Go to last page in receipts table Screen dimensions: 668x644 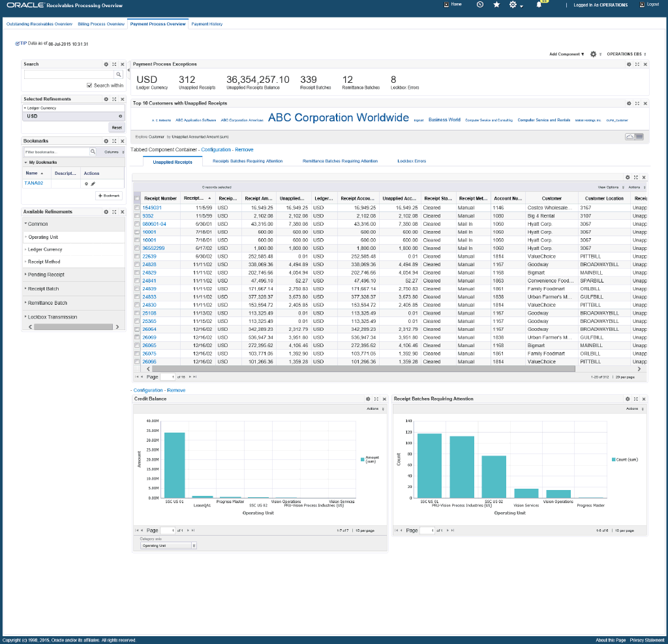click(x=195, y=376)
